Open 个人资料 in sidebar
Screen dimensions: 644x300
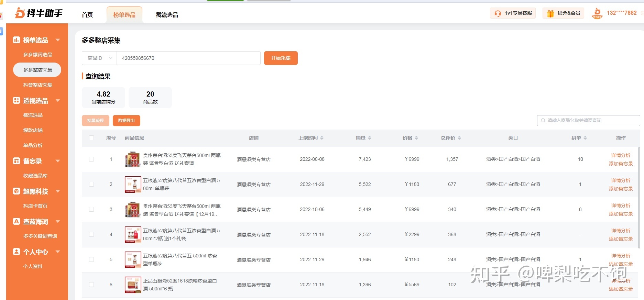pyautogui.click(x=33, y=266)
